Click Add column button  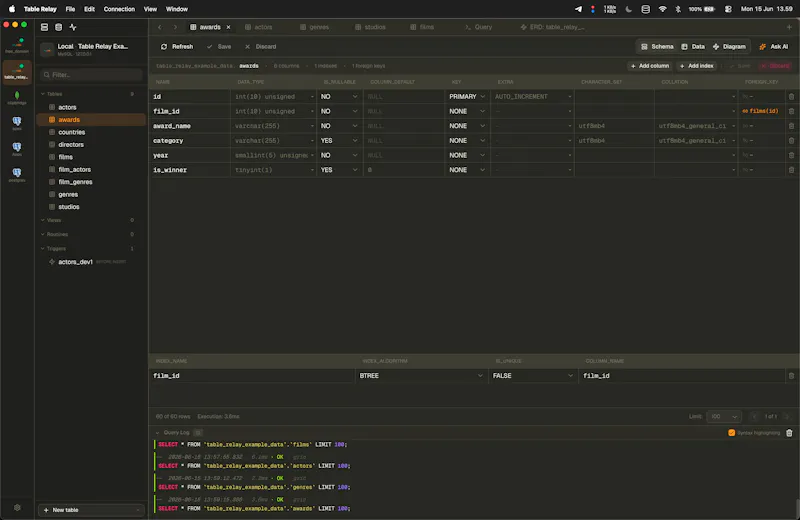(650, 66)
